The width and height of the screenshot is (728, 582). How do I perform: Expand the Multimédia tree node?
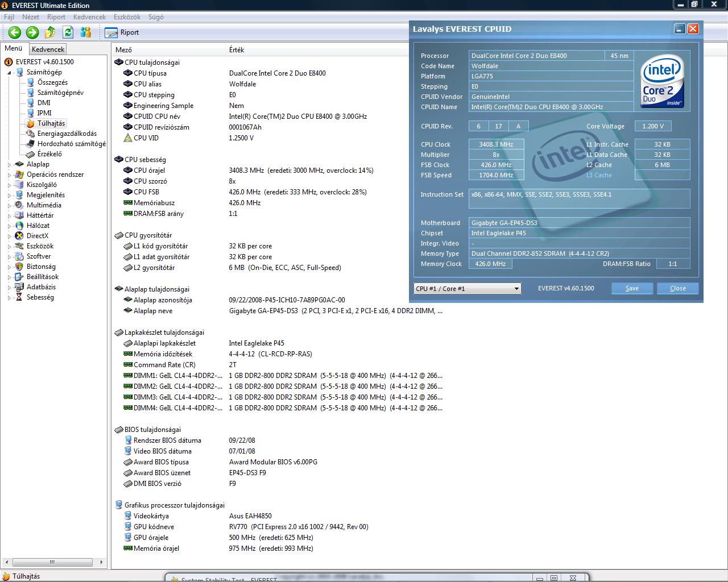coord(9,206)
